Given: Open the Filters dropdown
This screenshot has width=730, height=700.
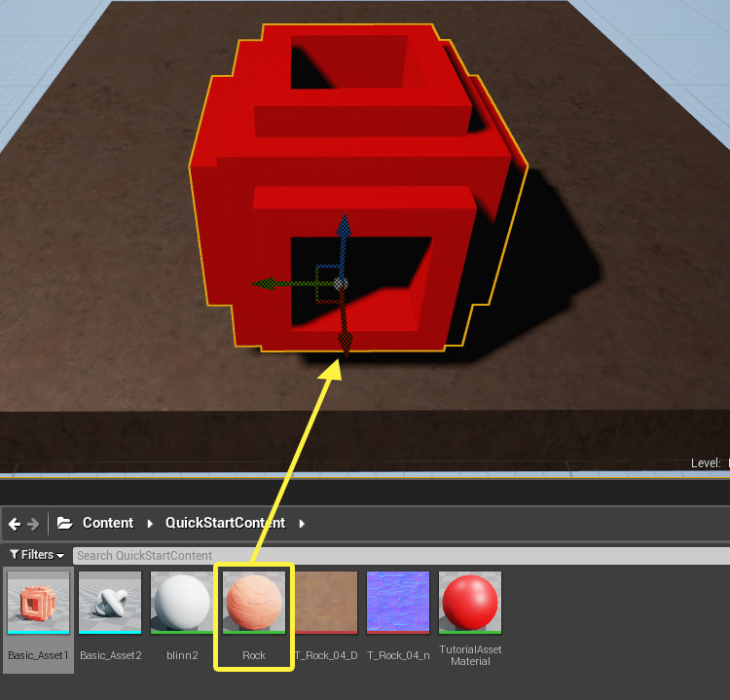Looking at the screenshot, I should pyautogui.click(x=37, y=555).
